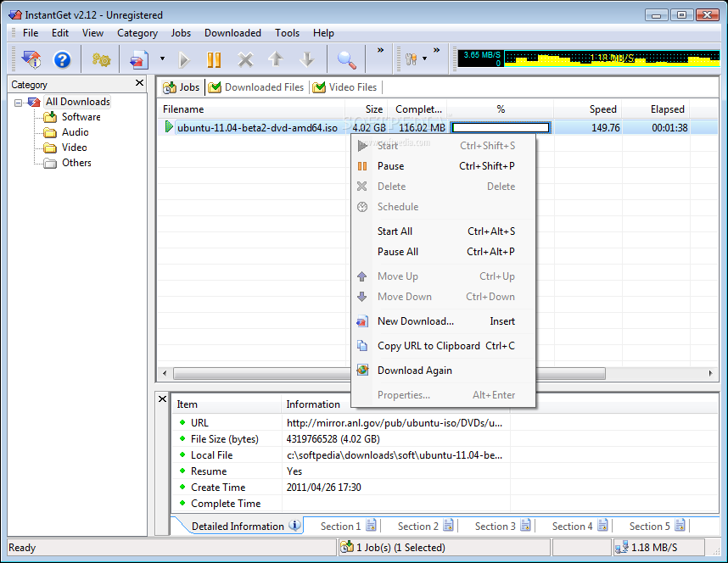Sort by the Speed column header
This screenshot has width=728, height=563.
(x=587, y=109)
